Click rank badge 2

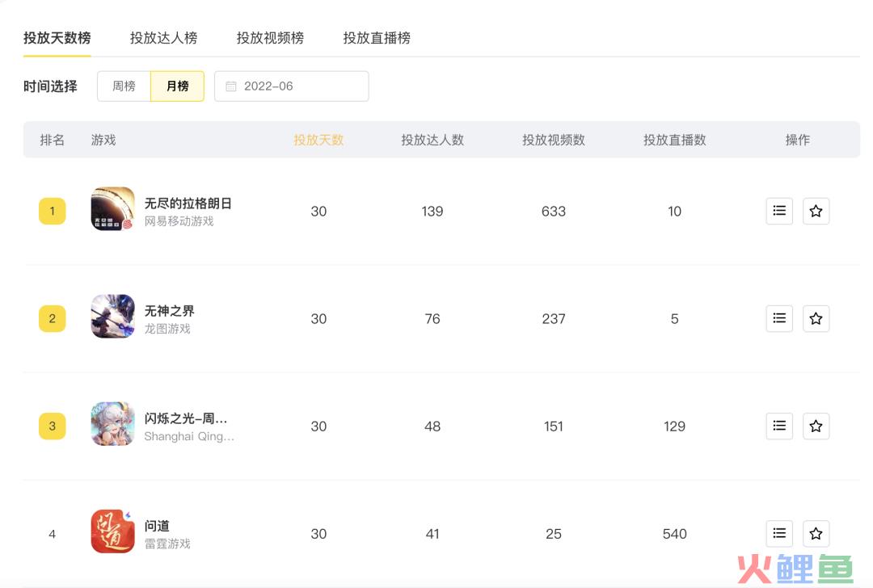(x=53, y=318)
